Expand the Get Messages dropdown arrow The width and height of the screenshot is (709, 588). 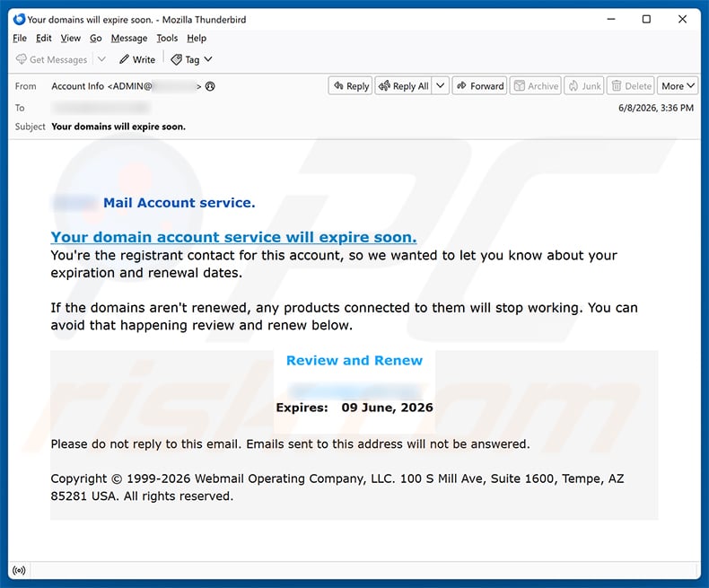coord(101,59)
